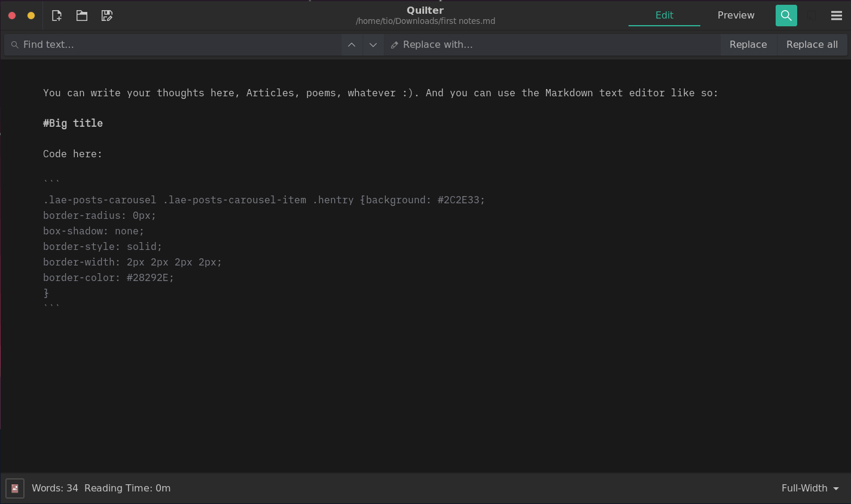Click the Save As disk icon
851x504 pixels.
click(107, 16)
